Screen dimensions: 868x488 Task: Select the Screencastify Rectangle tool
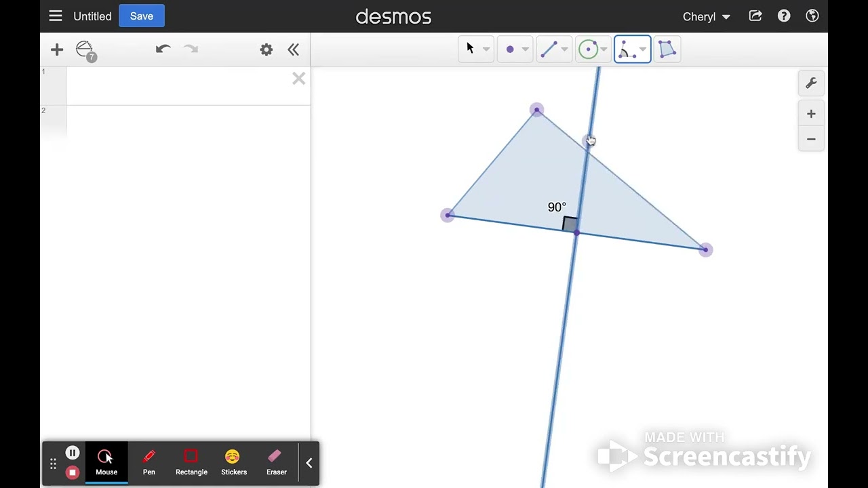pos(191,463)
